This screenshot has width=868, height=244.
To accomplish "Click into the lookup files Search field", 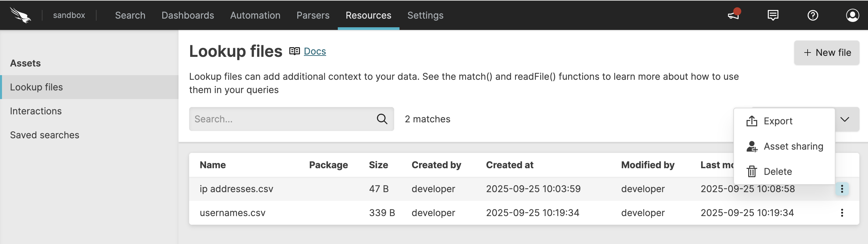I will pos(283,119).
